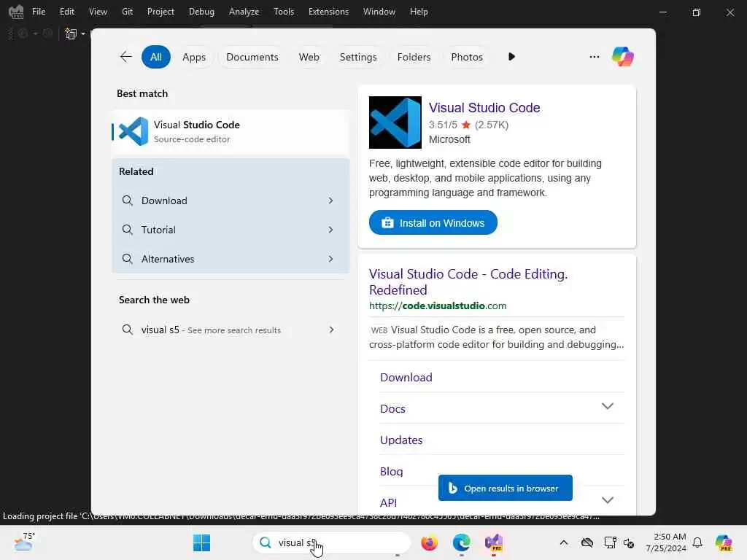
Task: Open weather widget on taskbar
Action: [x=24, y=542]
